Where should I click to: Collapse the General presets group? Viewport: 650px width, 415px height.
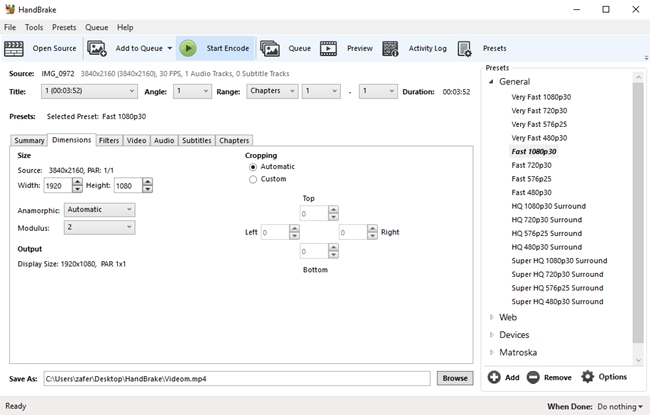coord(491,82)
